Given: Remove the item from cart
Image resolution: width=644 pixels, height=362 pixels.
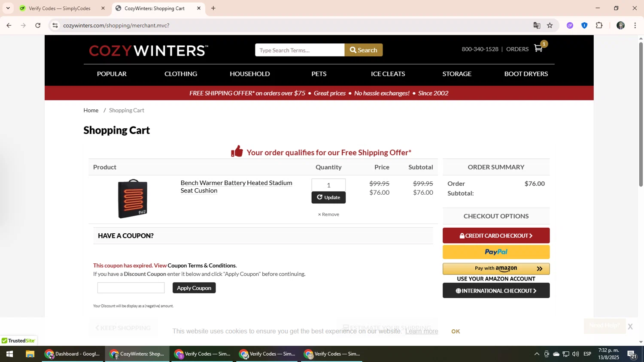Looking at the screenshot, I should pos(328,214).
